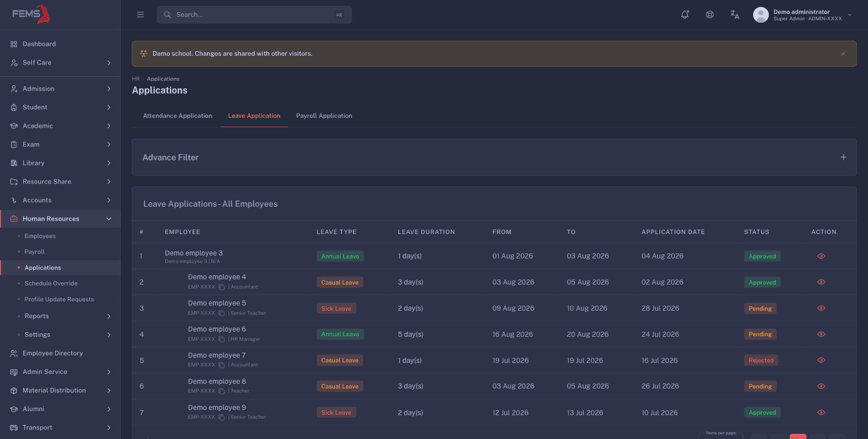Click the HR breadcrumb link
This screenshot has width=868, height=439.
click(136, 79)
